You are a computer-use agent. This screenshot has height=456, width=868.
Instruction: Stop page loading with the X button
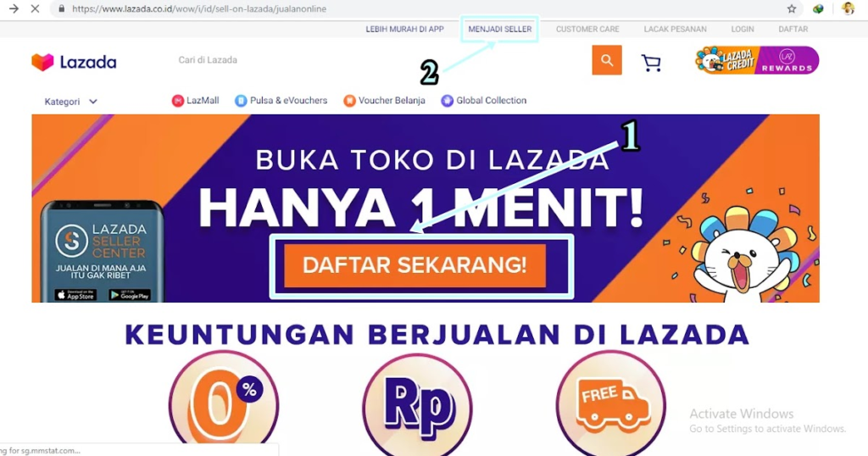point(35,8)
